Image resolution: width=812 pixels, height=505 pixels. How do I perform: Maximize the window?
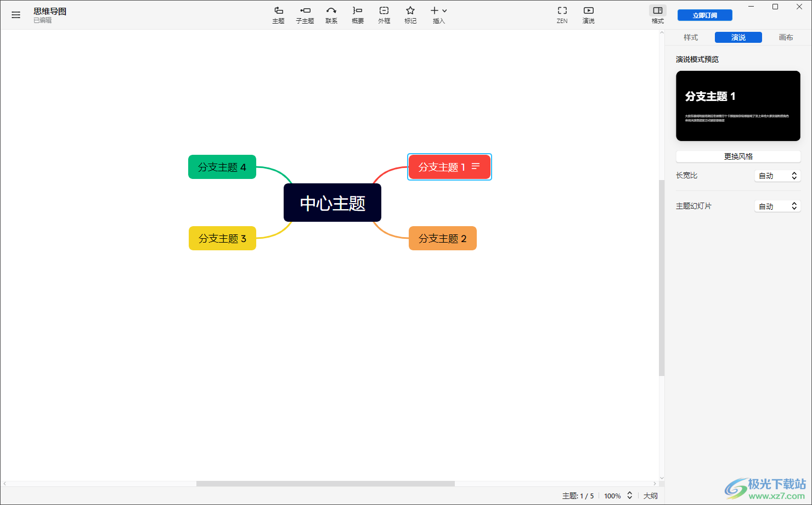point(775,7)
